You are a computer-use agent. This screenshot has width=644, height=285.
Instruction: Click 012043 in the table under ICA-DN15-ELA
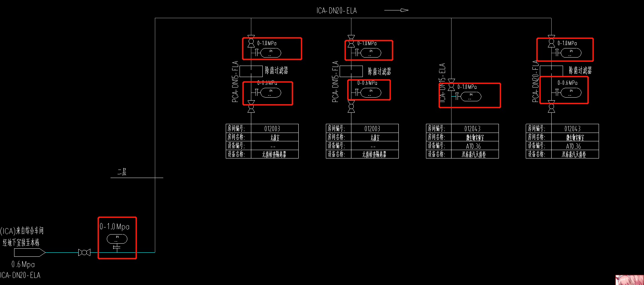coord(472,129)
